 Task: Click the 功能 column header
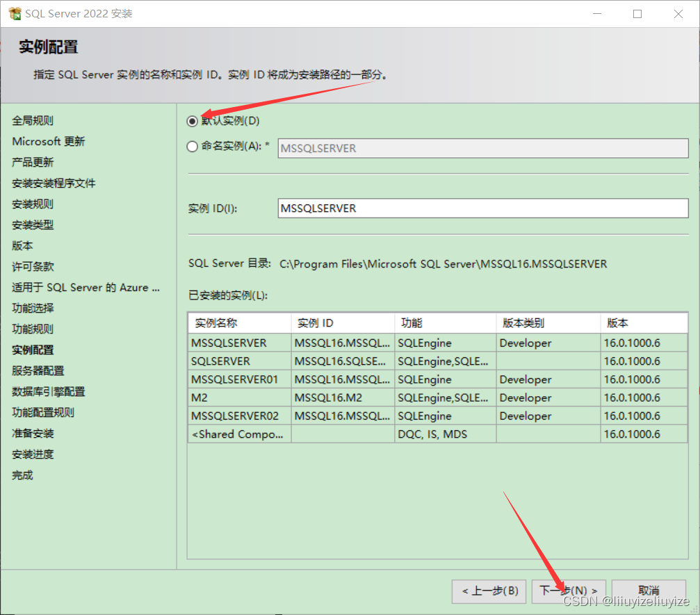coord(446,322)
